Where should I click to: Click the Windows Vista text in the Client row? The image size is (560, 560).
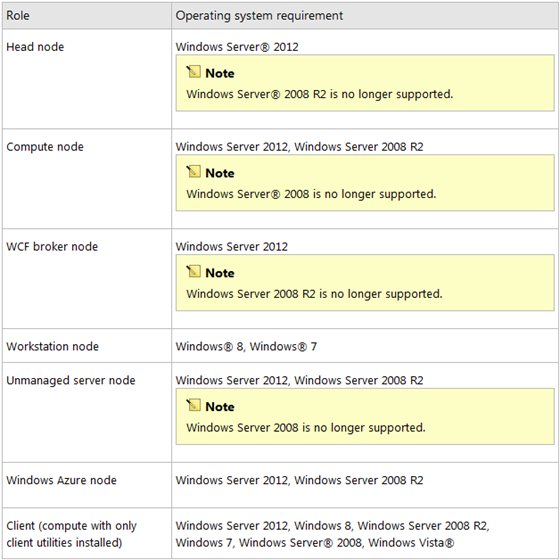tap(411, 543)
